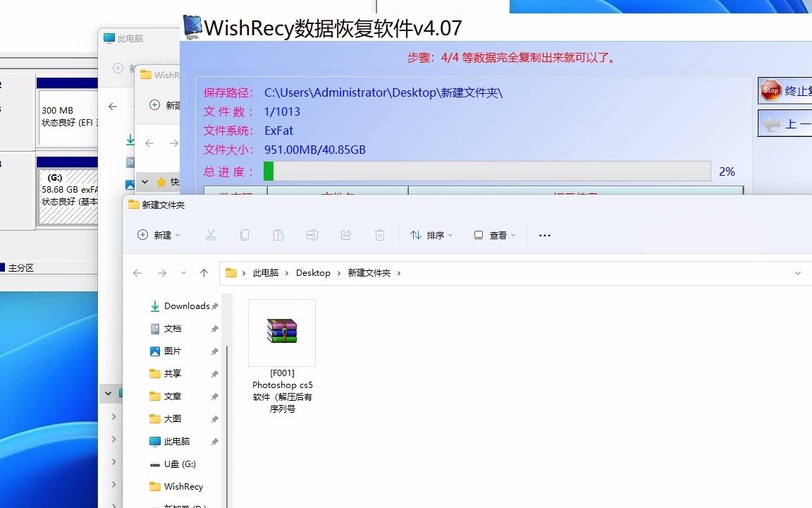Open the 排序 sort dropdown
The image size is (812, 508).
(431, 235)
